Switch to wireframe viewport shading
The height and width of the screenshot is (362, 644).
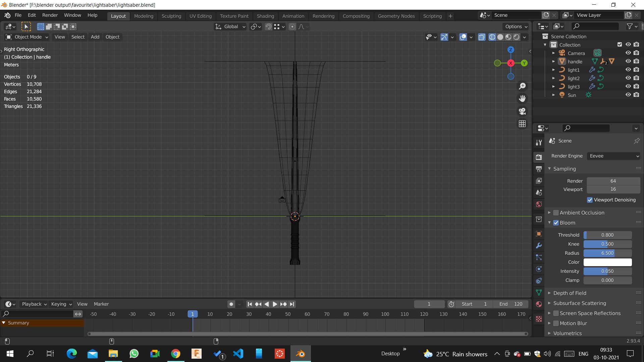click(x=492, y=37)
